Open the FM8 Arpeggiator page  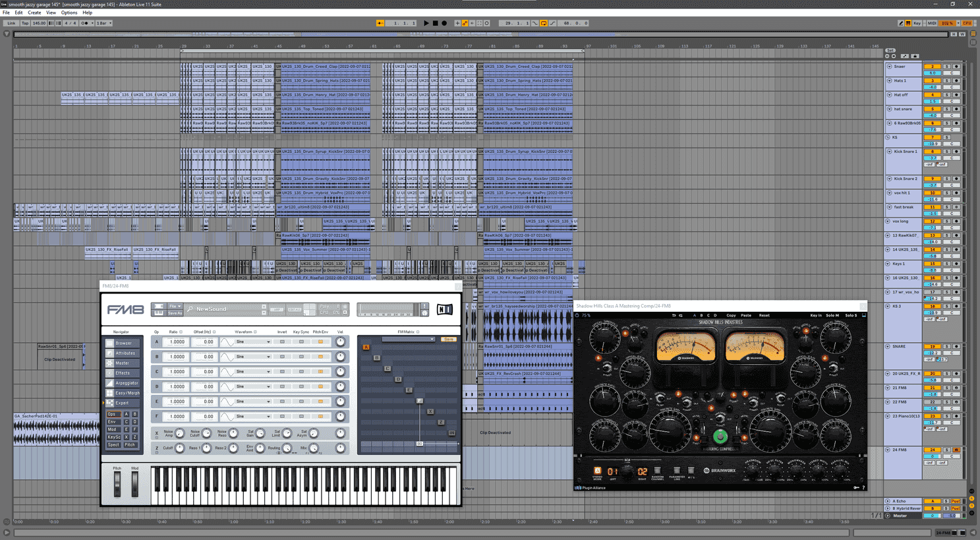tap(123, 382)
